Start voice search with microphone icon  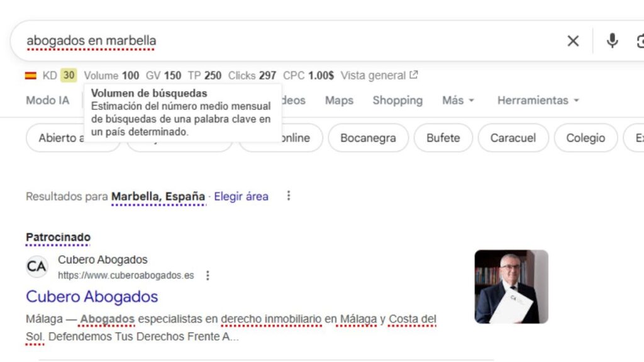click(x=612, y=41)
